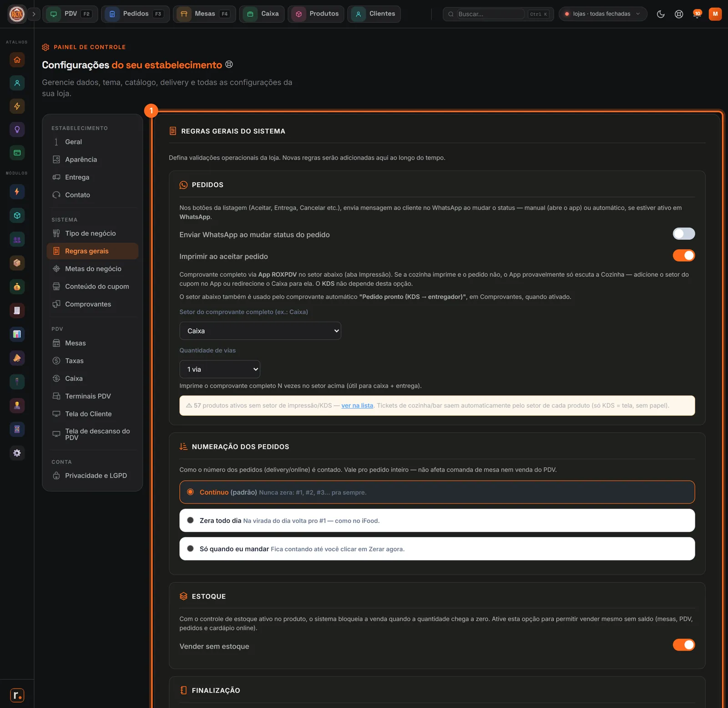Select Zera todo dia numbering option
This screenshot has width=728, height=708.
437,521
